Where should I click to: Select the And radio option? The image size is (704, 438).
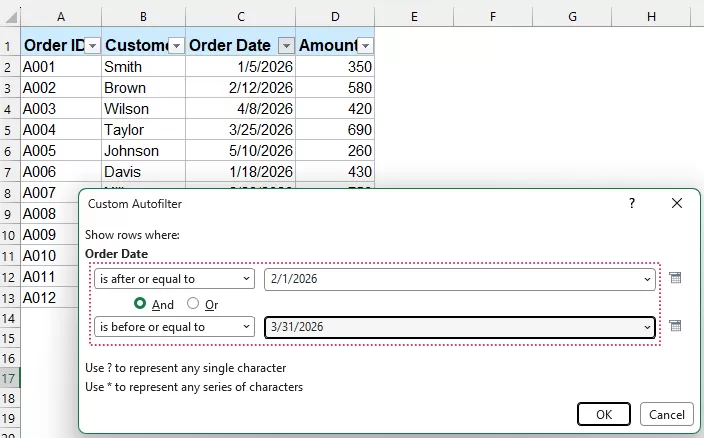pos(140,303)
